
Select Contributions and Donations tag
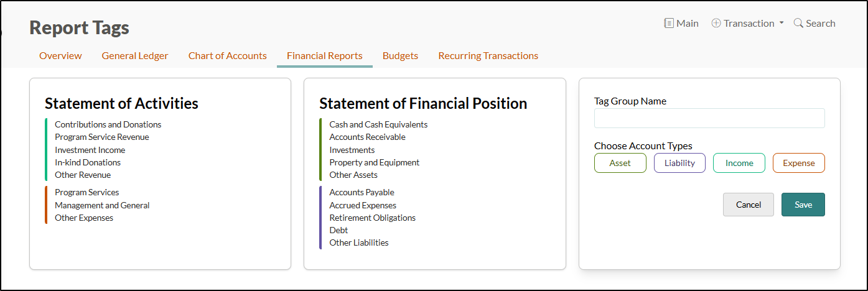coord(108,124)
